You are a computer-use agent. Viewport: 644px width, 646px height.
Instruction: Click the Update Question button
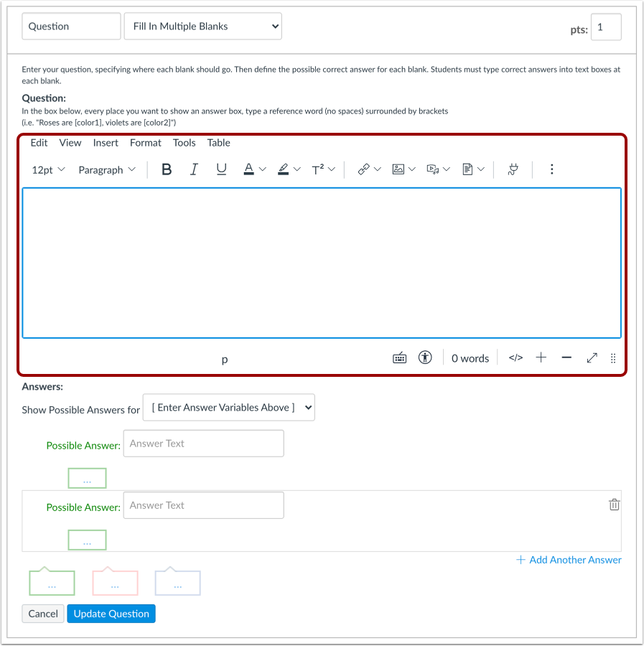(111, 614)
